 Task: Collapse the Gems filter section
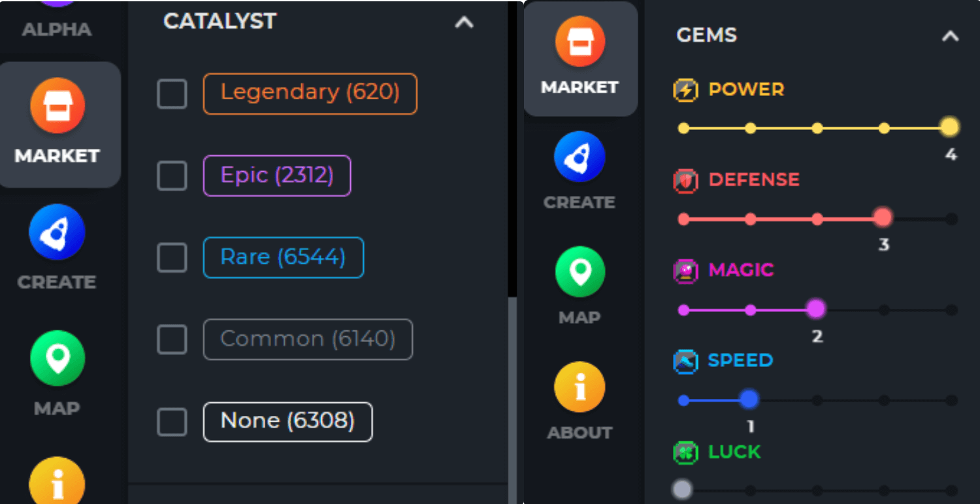click(x=950, y=36)
